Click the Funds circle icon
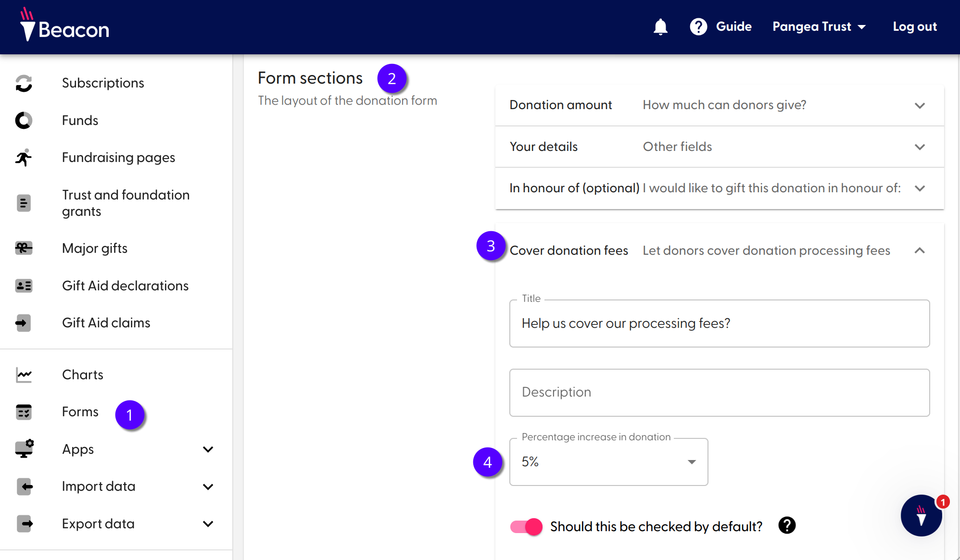This screenshot has width=960, height=560. click(24, 120)
